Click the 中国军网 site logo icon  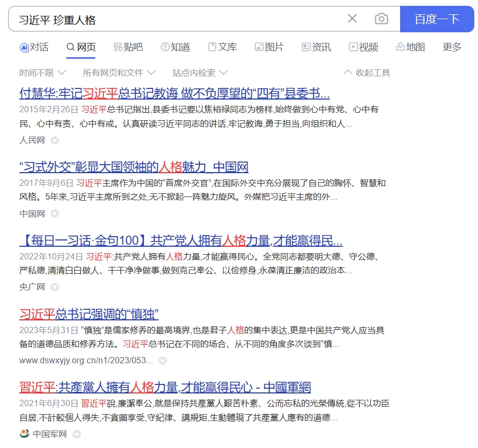coord(24,433)
